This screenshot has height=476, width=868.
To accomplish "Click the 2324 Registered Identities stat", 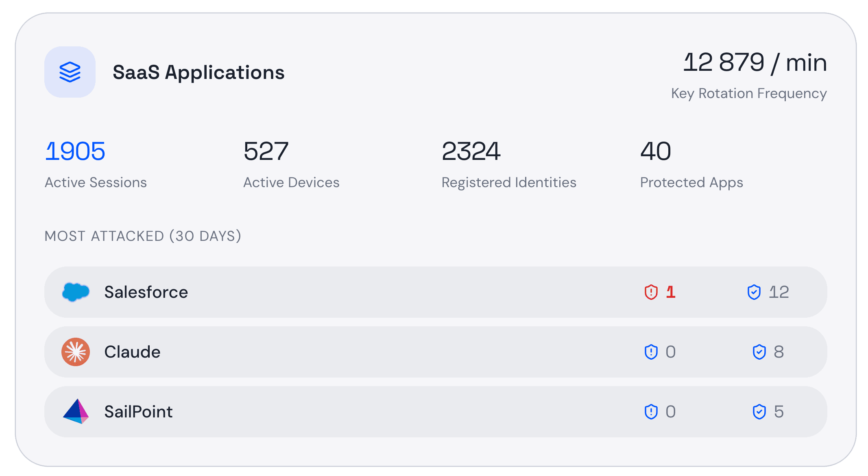I will point(471,151).
